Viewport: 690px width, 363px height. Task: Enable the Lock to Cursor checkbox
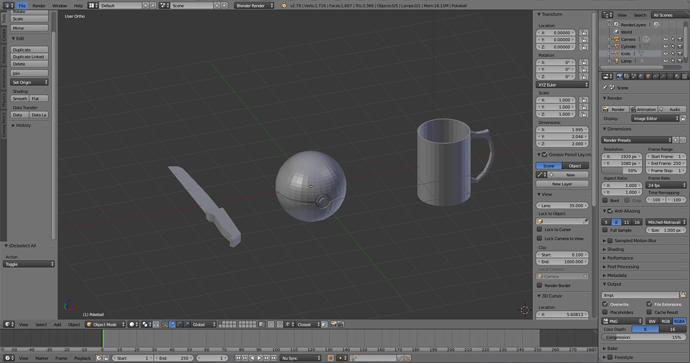(x=540, y=229)
